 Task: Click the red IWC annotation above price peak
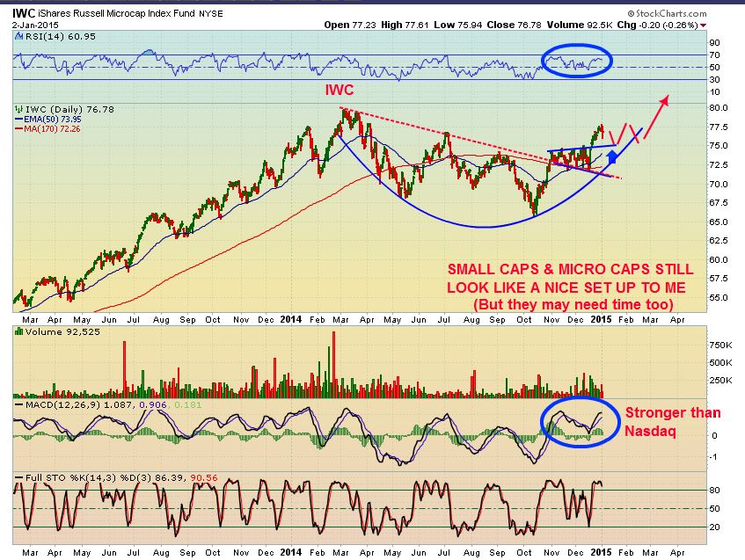pos(340,90)
